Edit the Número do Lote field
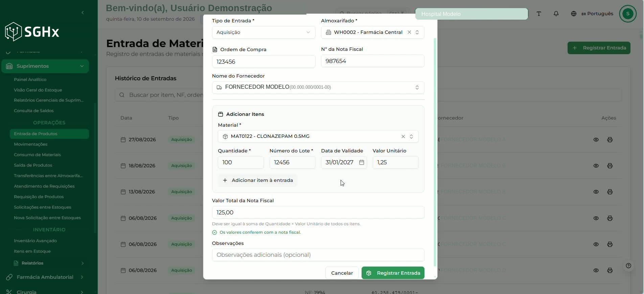This screenshot has height=294, width=644. [292, 163]
